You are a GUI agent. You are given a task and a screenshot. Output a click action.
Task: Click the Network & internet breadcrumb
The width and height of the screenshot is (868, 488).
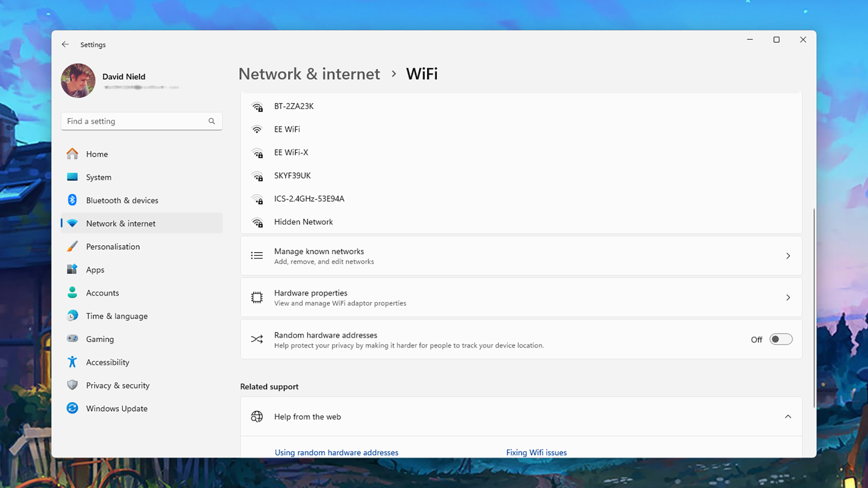pyautogui.click(x=309, y=74)
